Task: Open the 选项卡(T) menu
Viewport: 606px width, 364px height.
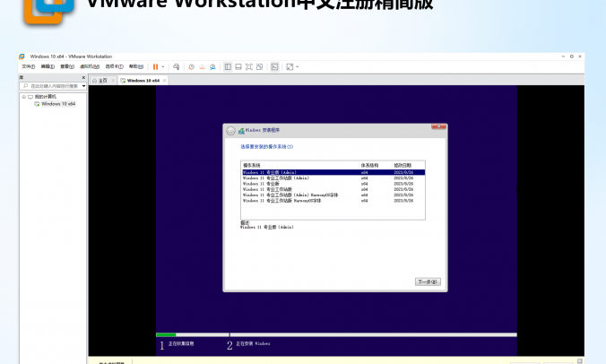Action: (x=115, y=66)
